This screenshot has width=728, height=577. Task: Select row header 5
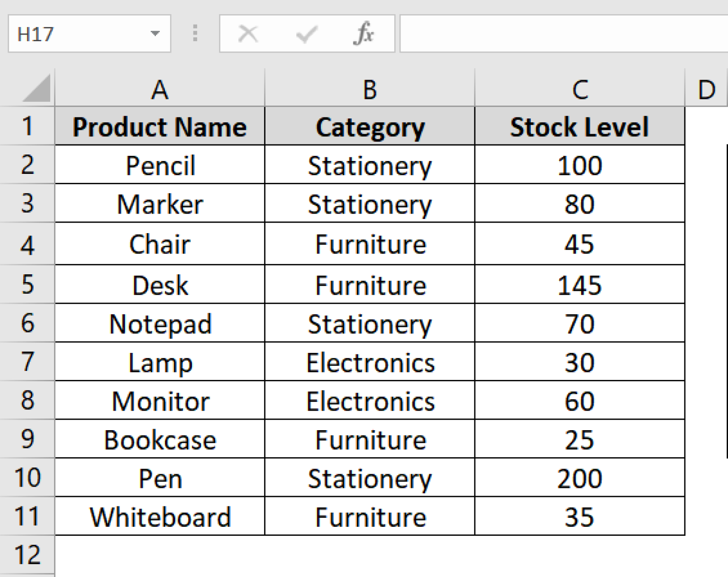27,284
